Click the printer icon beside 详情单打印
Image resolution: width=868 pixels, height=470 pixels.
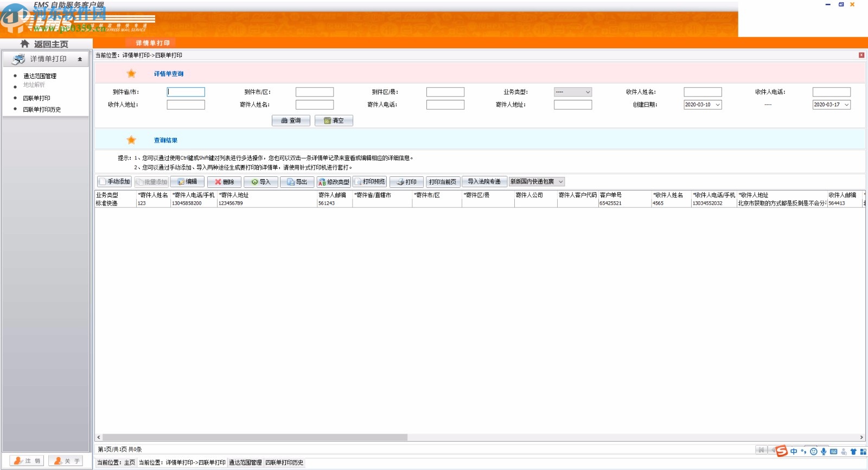[x=18, y=59]
